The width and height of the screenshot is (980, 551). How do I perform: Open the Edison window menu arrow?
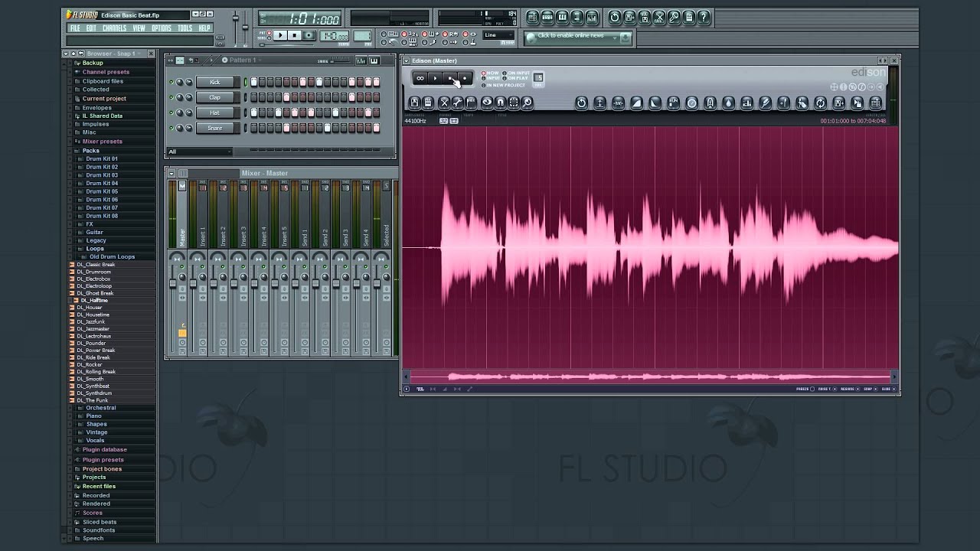click(407, 60)
